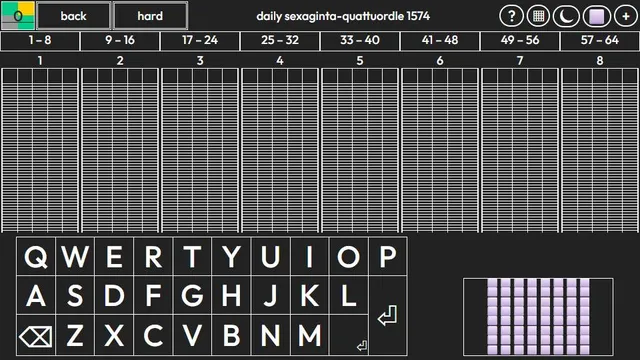
Task: Open board number 3 grid
Action: pos(200,150)
